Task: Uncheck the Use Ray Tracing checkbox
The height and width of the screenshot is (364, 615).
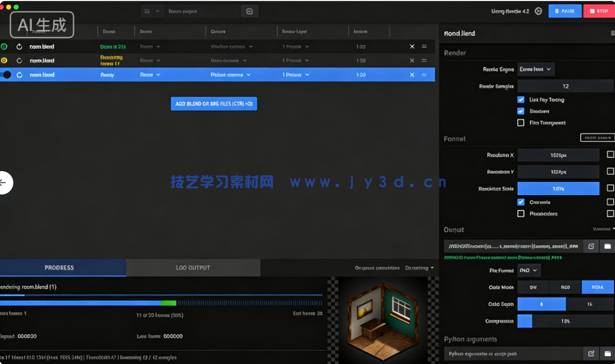Action: pos(520,99)
